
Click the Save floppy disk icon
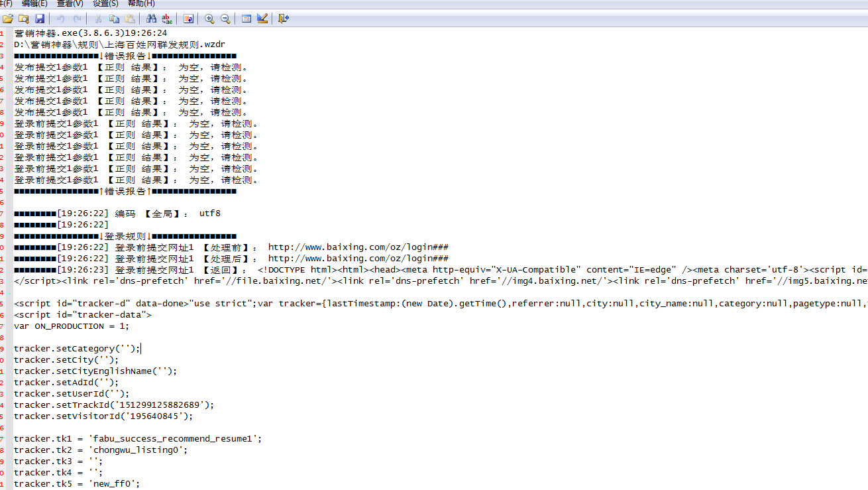(40, 19)
